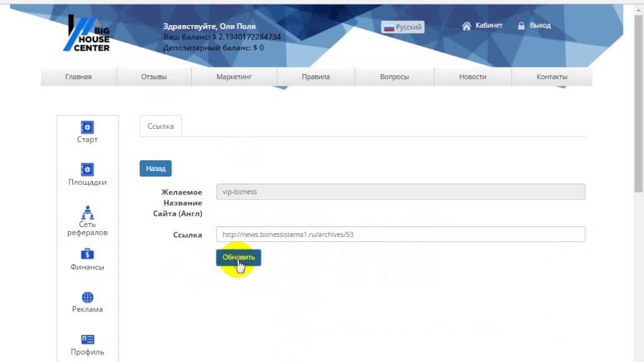Click the Назад button
This screenshot has width=644, height=362.
(x=155, y=168)
